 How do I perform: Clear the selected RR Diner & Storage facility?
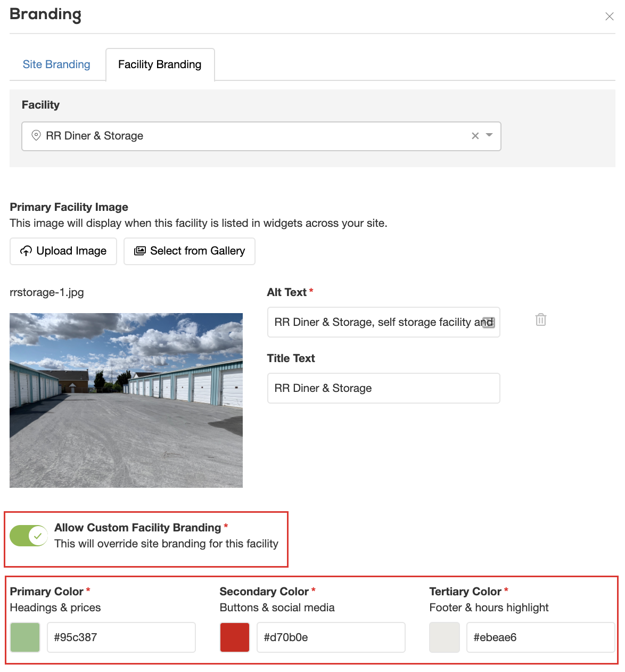(475, 136)
